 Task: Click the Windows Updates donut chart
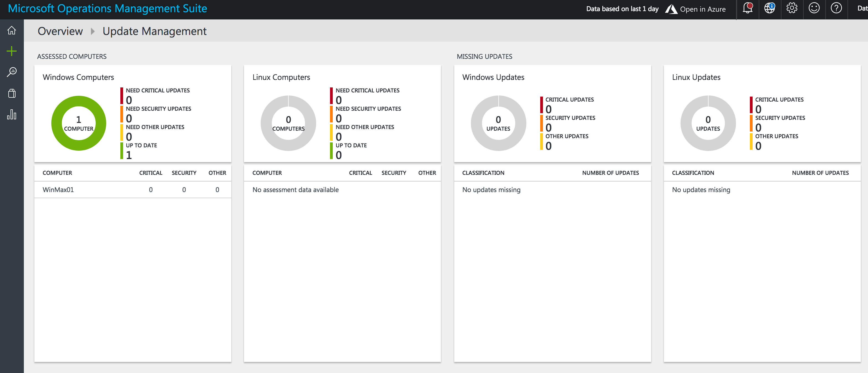click(x=498, y=123)
